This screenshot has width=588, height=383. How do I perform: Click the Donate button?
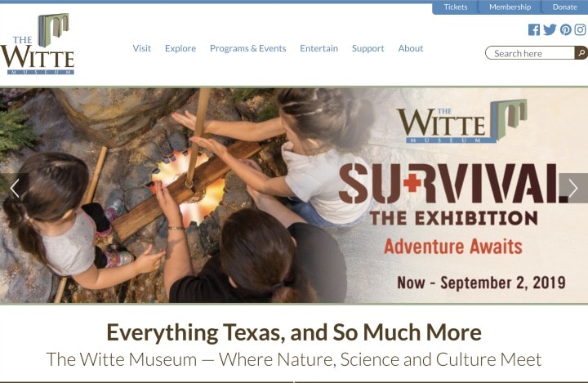pyautogui.click(x=565, y=7)
